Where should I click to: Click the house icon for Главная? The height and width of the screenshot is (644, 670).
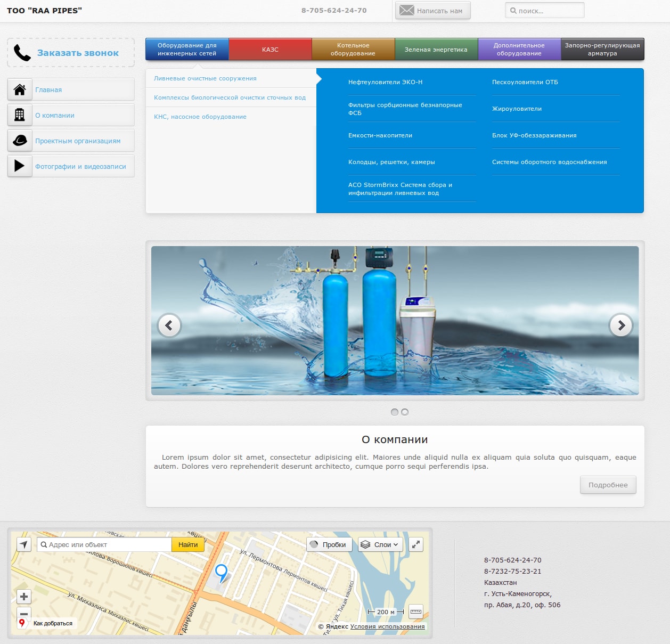(x=20, y=89)
